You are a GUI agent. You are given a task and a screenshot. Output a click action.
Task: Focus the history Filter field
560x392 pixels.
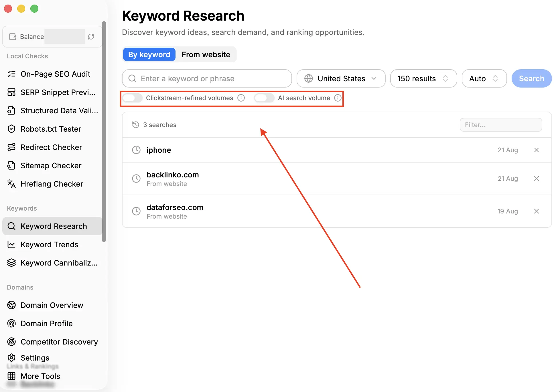coord(501,125)
